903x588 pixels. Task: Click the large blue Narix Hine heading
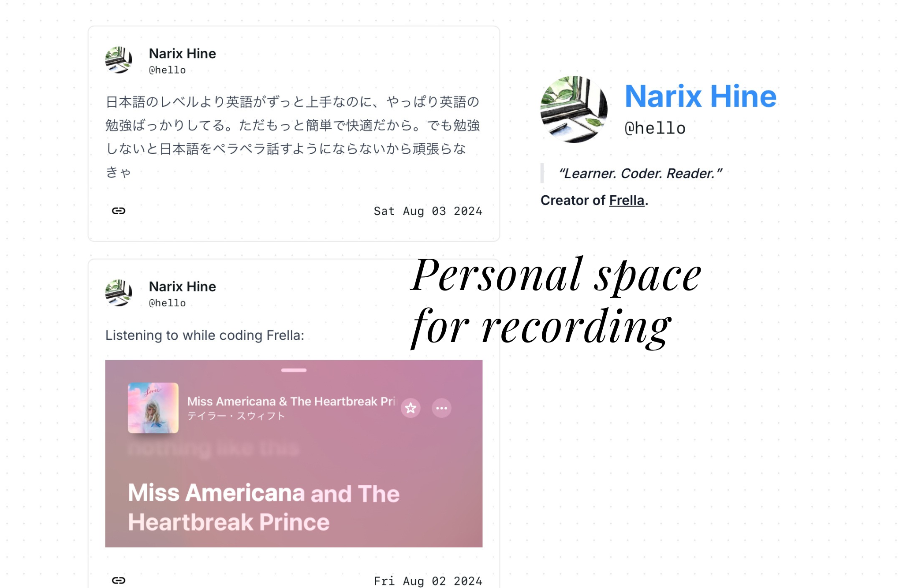pos(701,96)
